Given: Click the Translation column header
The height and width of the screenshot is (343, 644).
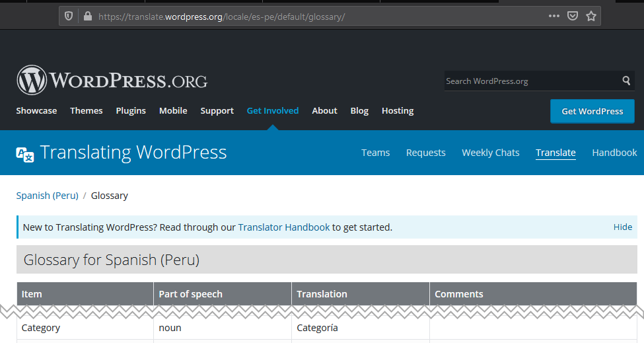Looking at the screenshot, I should click(x=361, y=293).
